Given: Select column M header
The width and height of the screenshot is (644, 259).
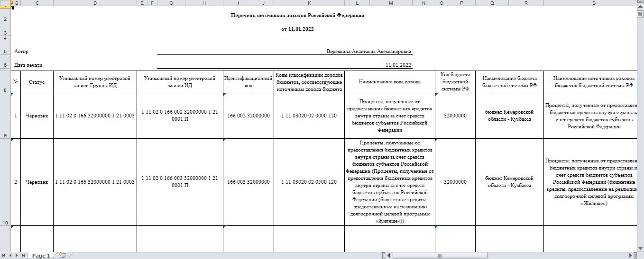Looking at the screenshot, I should coord(391,3).
